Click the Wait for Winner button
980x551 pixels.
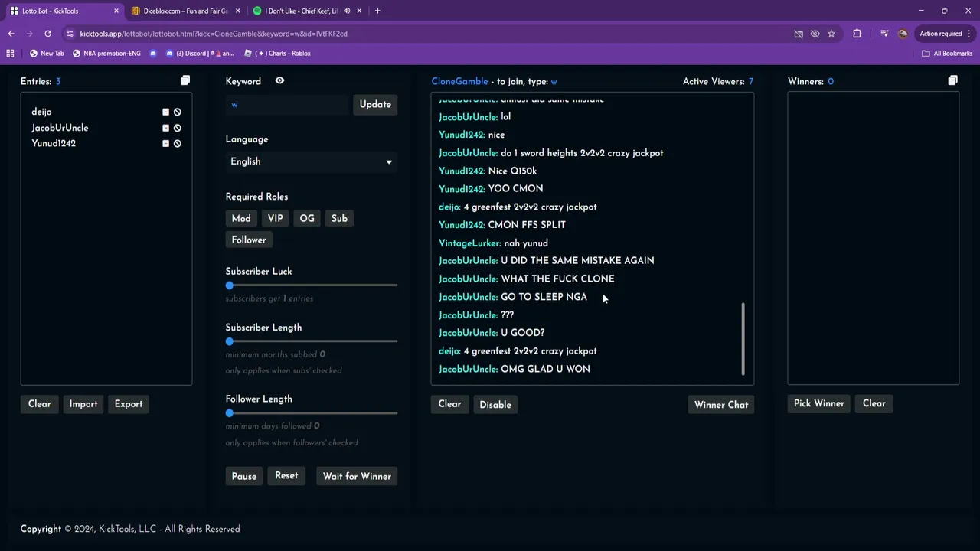357,476
